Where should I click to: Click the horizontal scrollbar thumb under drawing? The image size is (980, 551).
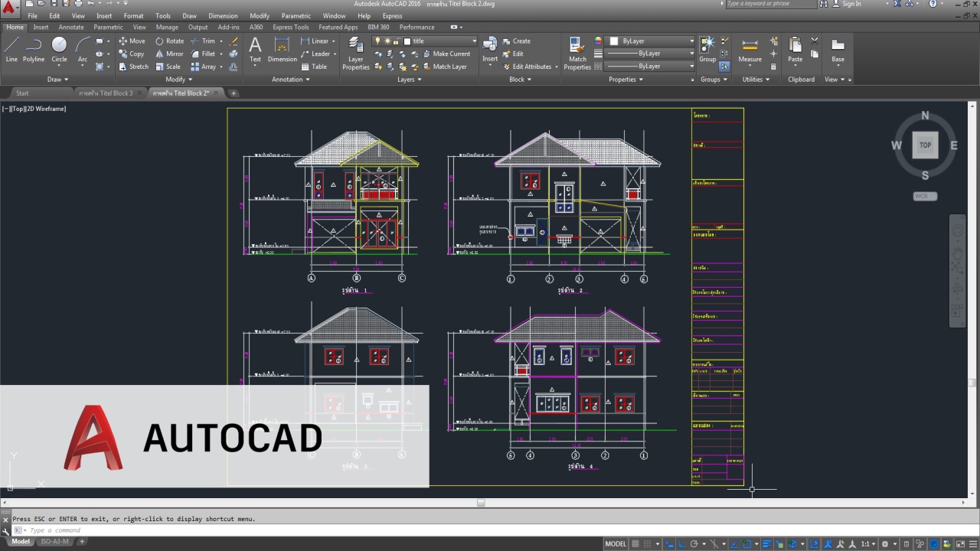pos(481,503)
